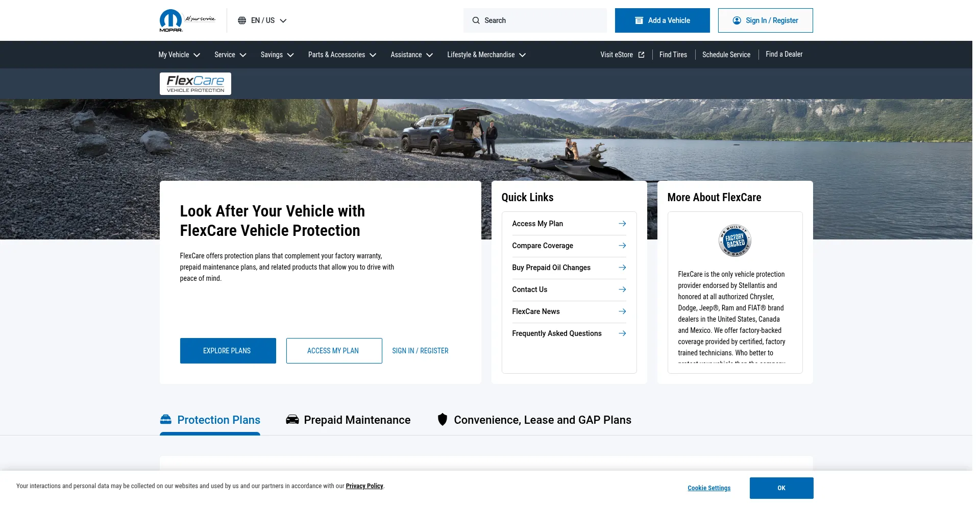Image resolution: width=980 pixels, height=507 pixels.
Task: Click the SIGN IN / REGISTER text link
Action: 420,351
